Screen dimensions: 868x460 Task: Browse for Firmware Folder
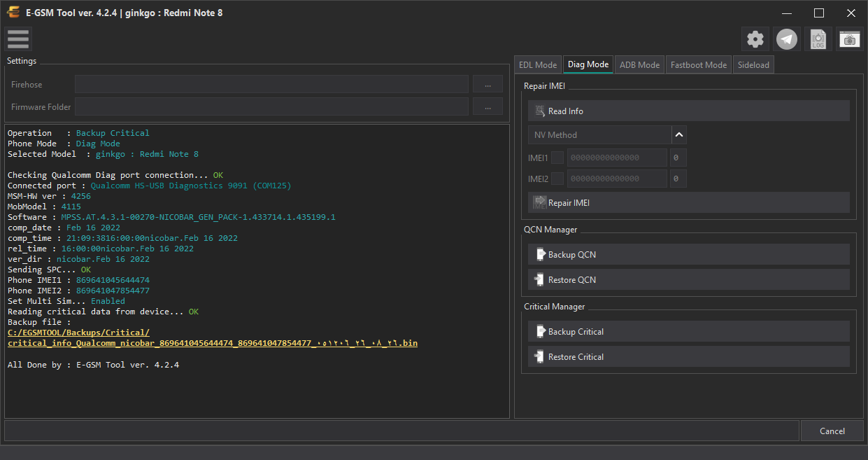[488, 106]
